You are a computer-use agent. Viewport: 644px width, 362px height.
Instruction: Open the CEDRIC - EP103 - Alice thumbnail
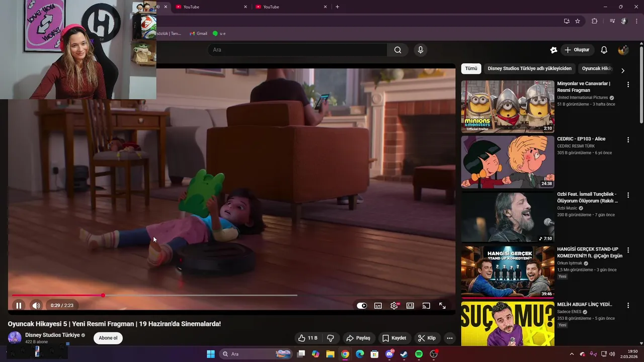click(x=508, y=162)
